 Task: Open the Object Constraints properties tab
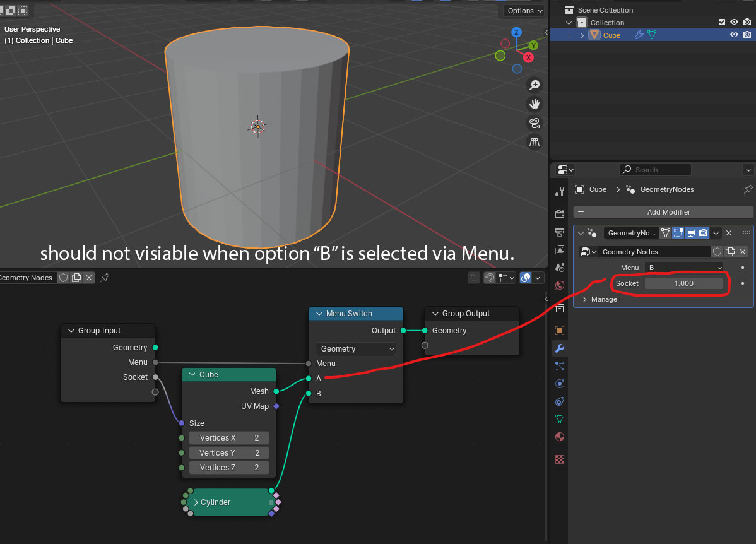pos(559,401)
